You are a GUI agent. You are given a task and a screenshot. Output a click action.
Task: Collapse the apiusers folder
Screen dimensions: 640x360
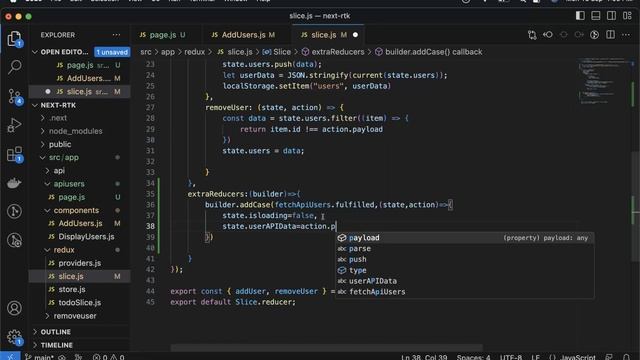(69, 184)
